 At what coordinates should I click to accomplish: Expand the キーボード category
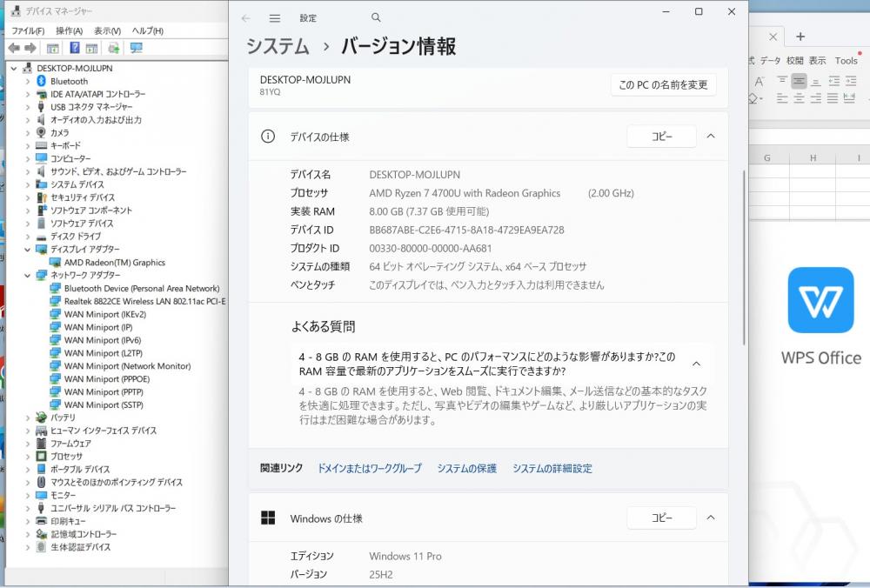pyautogui.click(x=27, y=146)
